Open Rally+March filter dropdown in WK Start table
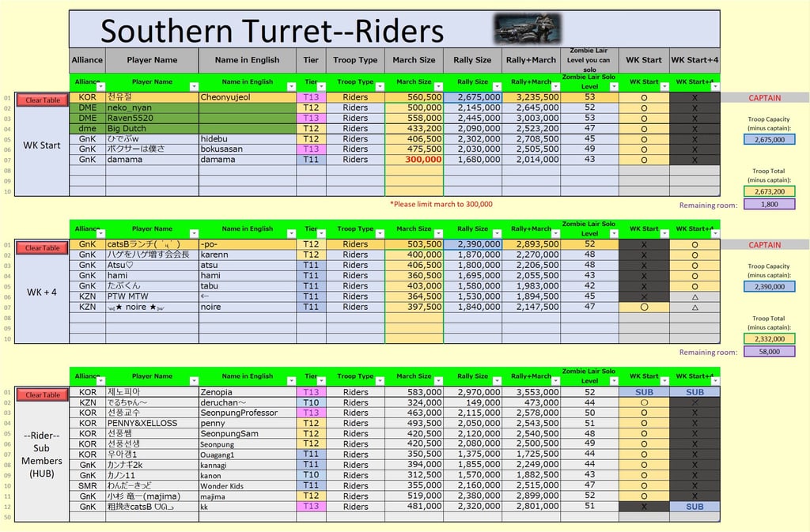Screen dimensions: 810x532 point(555,87)
